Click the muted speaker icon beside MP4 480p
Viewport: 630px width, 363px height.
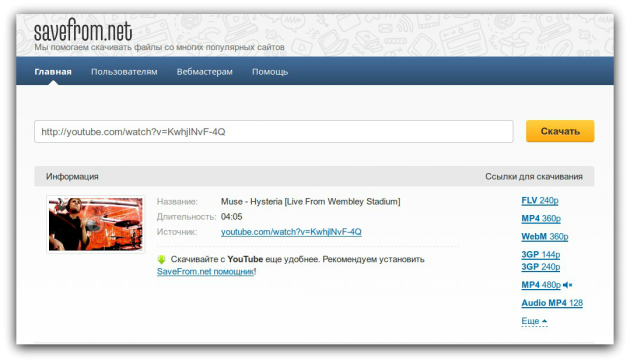pyautogui.click(x=567, y=285)
